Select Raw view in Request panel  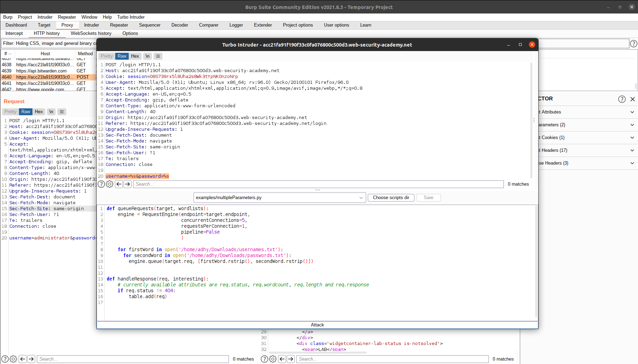[26, 112]
